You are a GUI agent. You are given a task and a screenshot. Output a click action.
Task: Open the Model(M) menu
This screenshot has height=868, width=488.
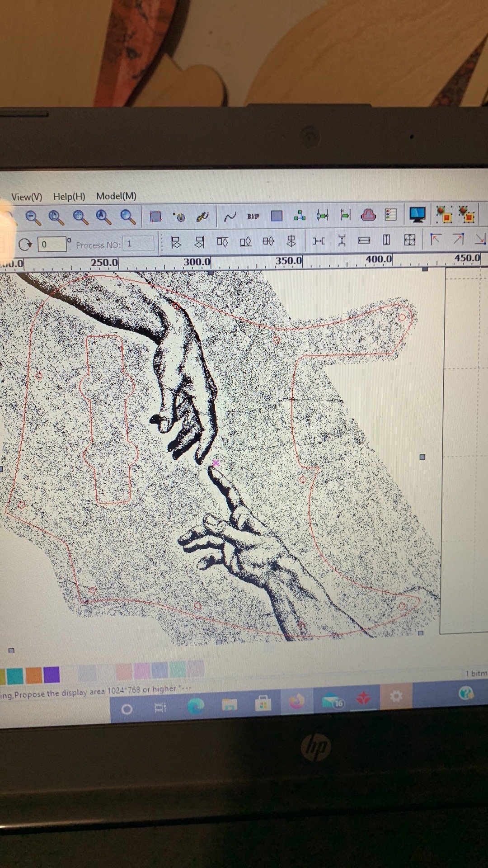[x=116, y=196]
